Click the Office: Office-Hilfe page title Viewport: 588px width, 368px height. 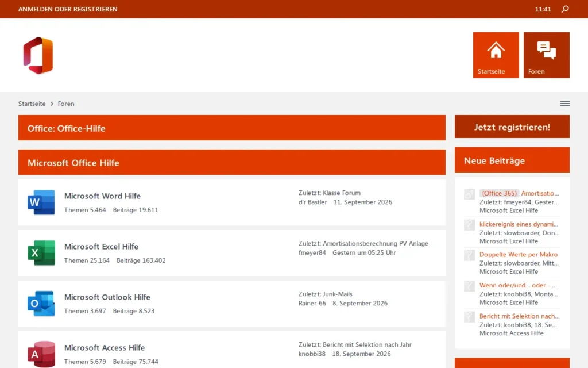point(67,128)
